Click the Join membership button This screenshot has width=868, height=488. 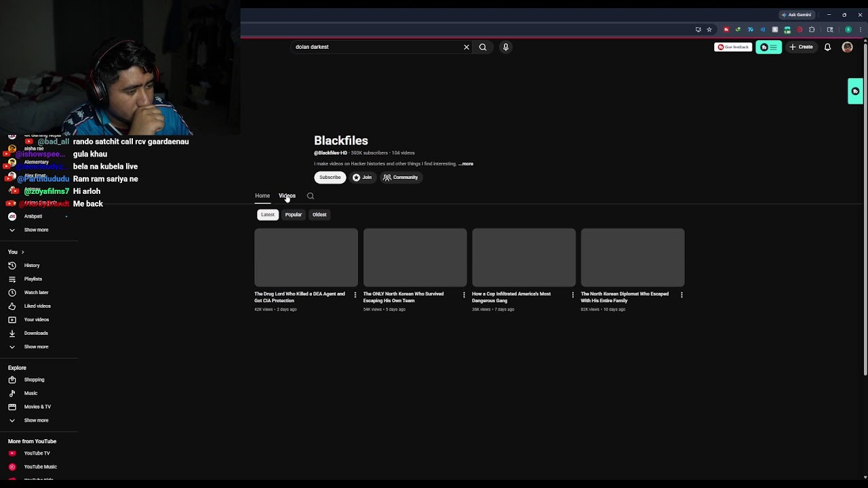click(x=363, y=178)
